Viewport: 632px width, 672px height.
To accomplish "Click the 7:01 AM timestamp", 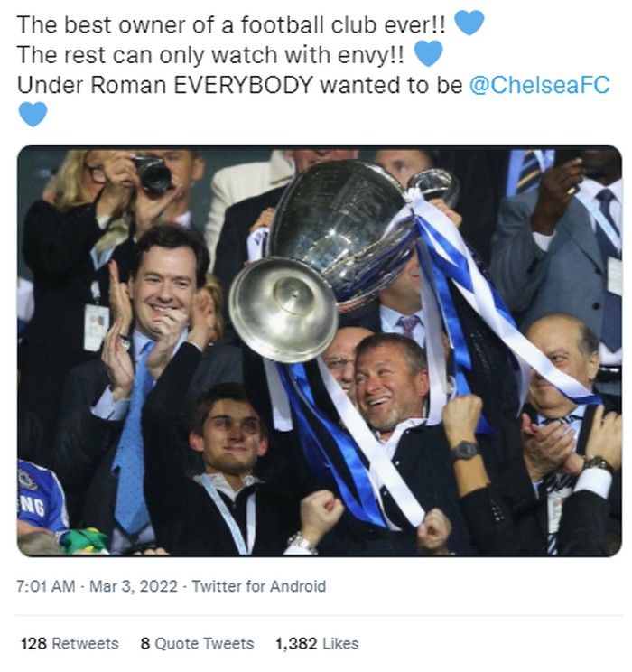I will 45,586.
